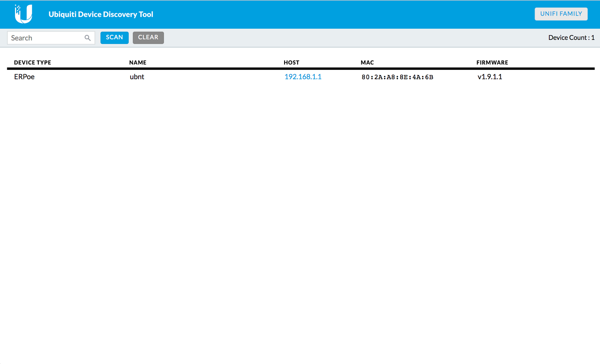Sort by MAC column header
The height and width of the screenshot is (364, 600).
point(367,62)
